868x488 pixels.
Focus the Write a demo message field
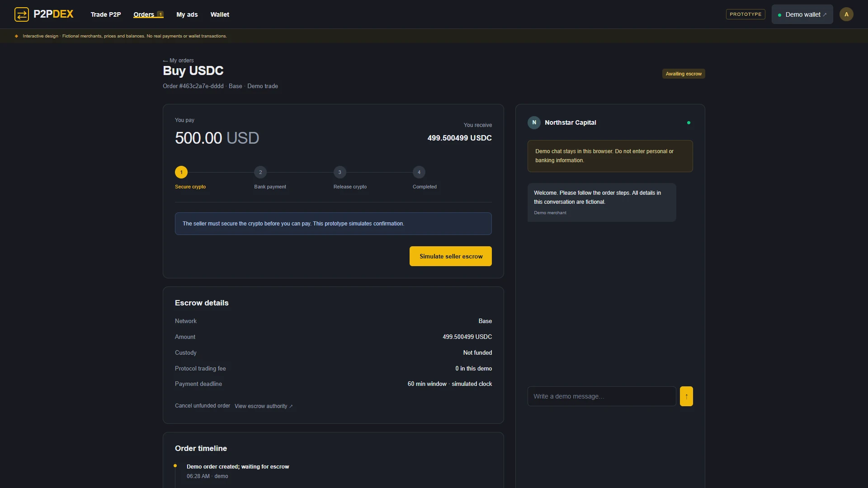pyautogui.click(x=602, y=396)
